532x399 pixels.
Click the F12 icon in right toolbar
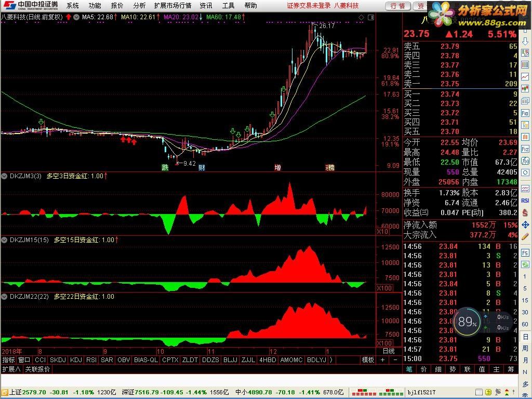point(525,149)
